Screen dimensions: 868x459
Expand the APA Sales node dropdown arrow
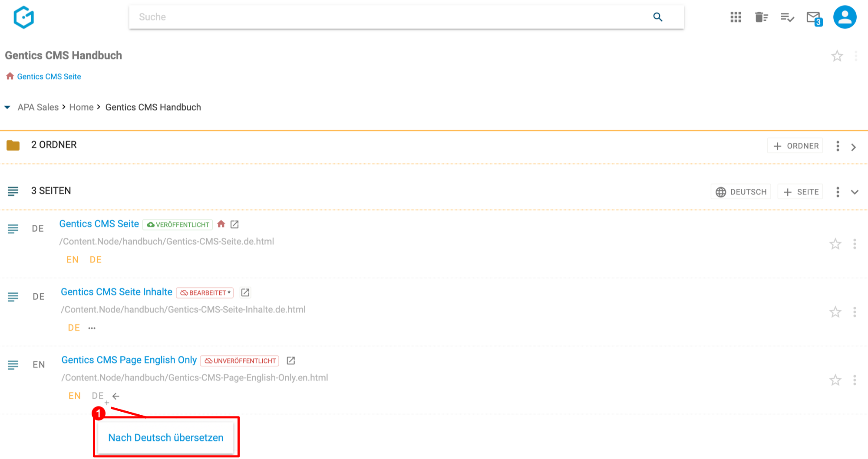pos(7,107)
